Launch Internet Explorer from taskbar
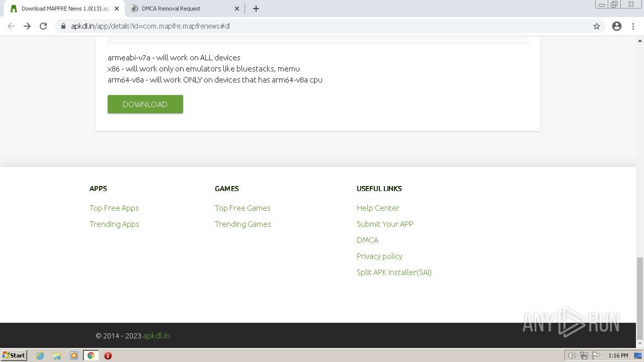Image resolution: width=644 pixels, height=362 pixels. click(x=40, y=355)
